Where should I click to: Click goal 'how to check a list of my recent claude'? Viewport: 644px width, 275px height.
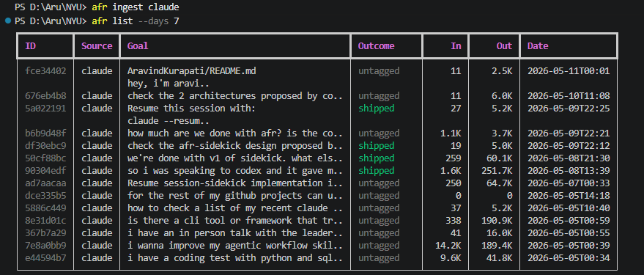click(x=230, y=208)
